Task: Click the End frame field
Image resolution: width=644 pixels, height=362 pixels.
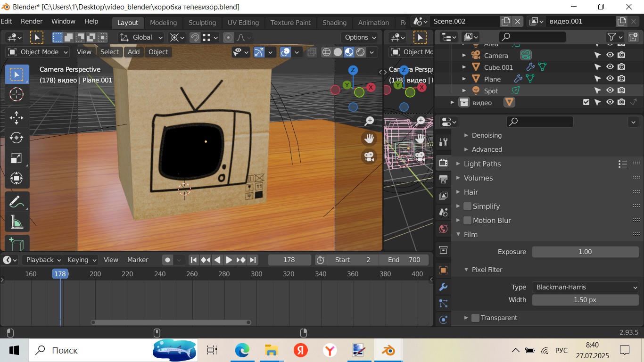Action: (404, 260)
